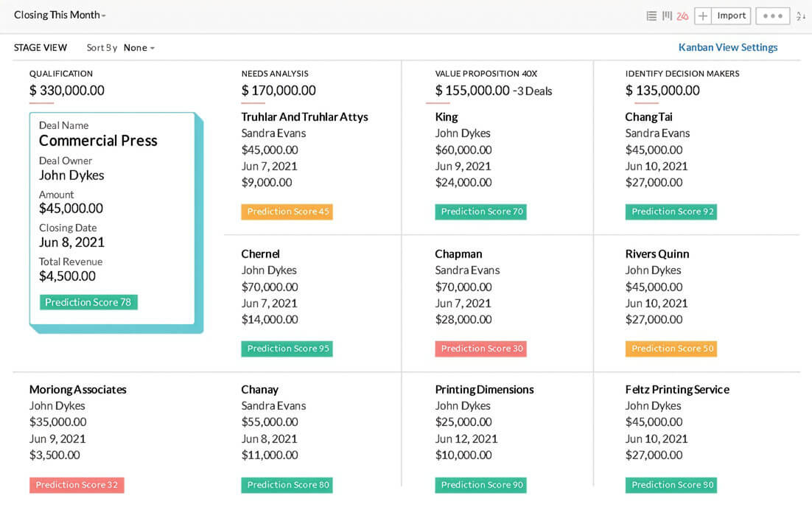Open the red Zia analytics icon
This screenshot has height=507, width=812.
point(682,16)
